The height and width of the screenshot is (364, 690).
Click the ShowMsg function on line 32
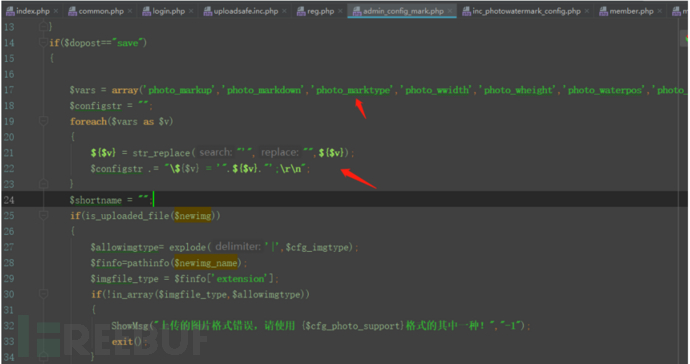[130, 326]
